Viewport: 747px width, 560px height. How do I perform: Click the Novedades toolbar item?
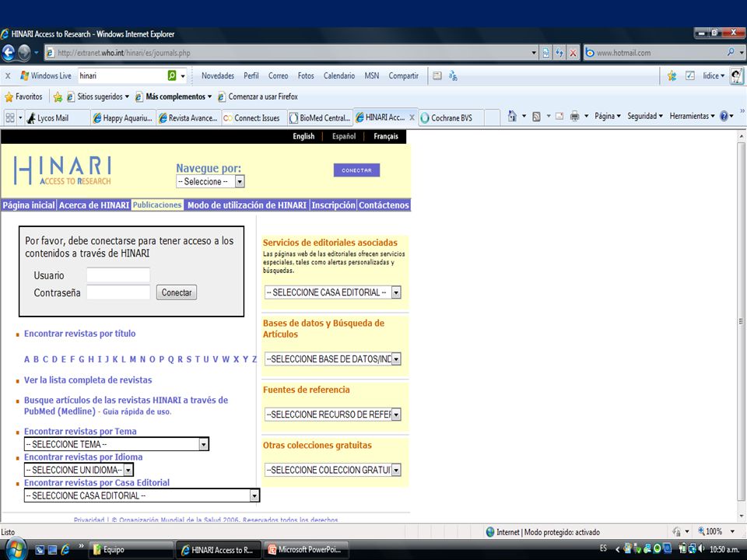(x=218, y=75)
